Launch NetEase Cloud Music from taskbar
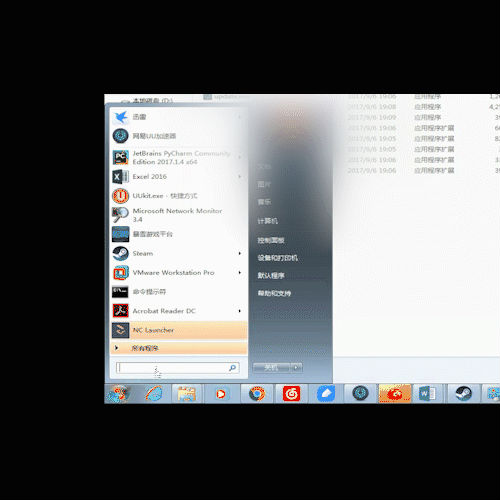 click(x=291, y=394)
